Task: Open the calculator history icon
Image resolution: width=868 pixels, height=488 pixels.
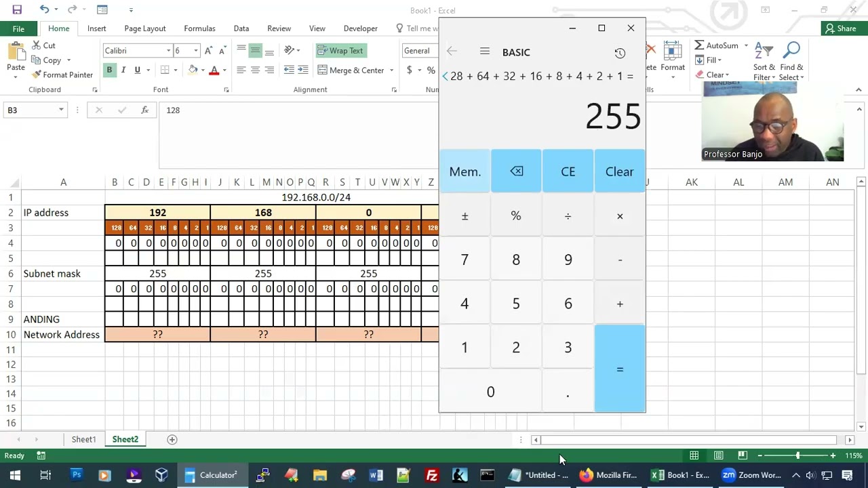Action: 620,53
